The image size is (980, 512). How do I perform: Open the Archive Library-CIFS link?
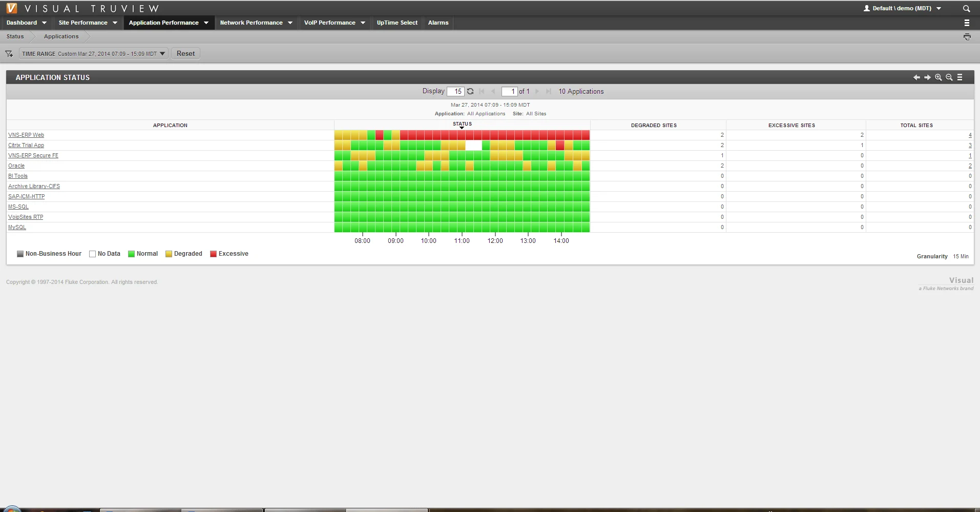(34, 187)
